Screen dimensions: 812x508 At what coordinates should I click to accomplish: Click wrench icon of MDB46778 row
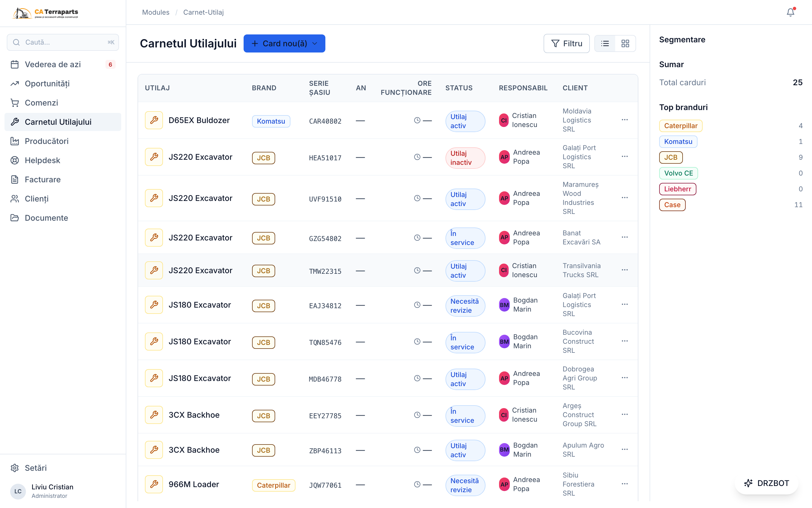154,378
